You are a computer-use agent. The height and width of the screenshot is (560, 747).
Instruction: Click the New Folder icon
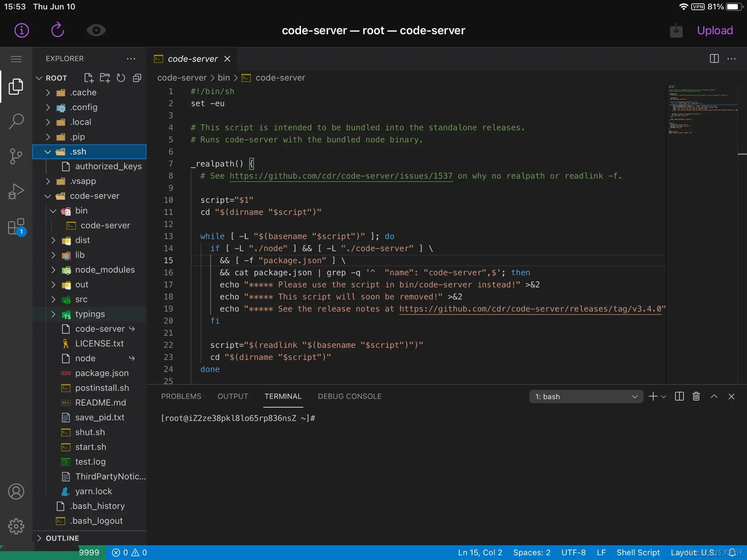point(105,78)
